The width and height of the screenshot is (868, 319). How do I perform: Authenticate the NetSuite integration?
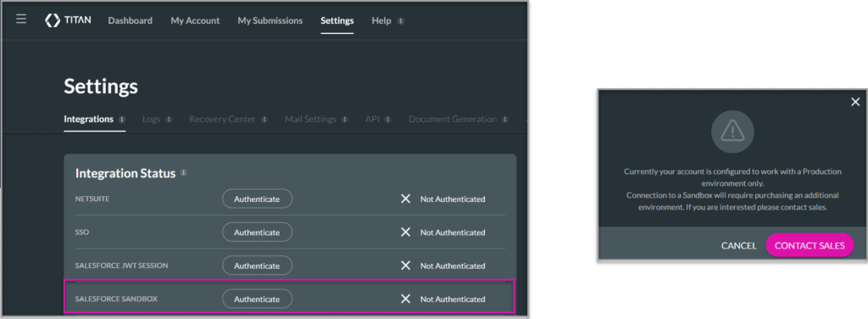pyautogui.click(x=257, y=199)
